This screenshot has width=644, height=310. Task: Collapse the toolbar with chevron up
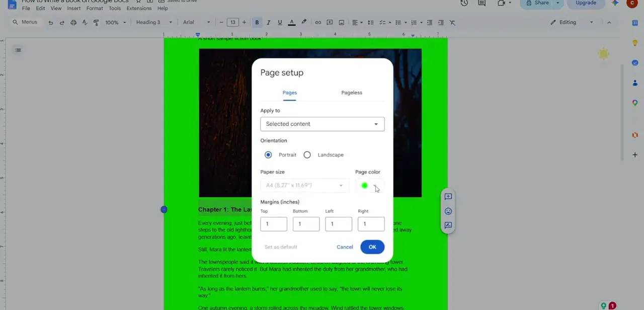click(609, 22)
